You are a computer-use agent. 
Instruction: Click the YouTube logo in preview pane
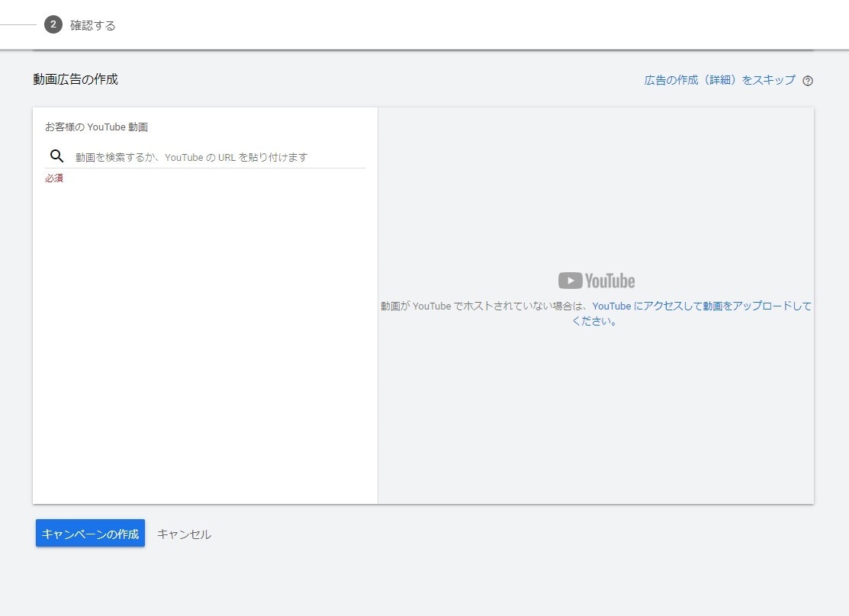click(597, 281)
